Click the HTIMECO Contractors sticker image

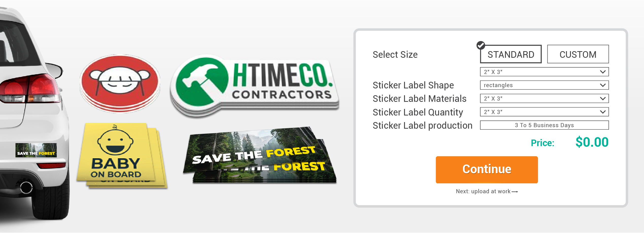click(254, 85)
